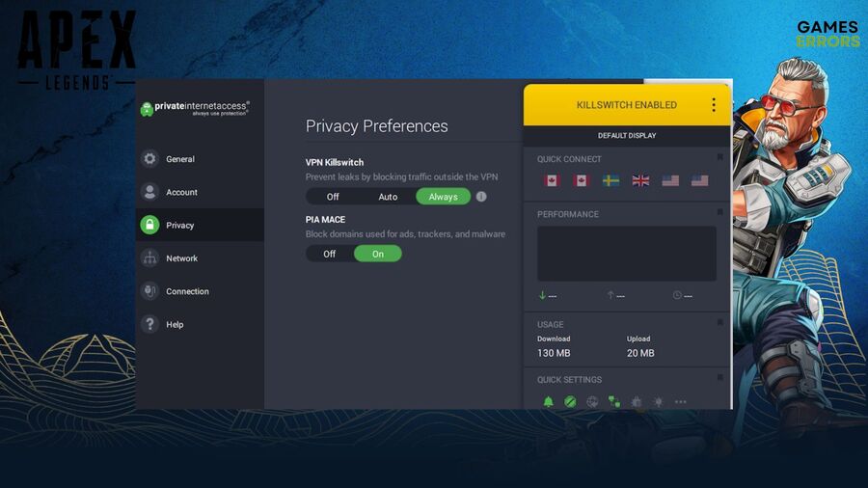Image resolution: width=868 pixels, height=488 pixels.
Task: Click the upload speed arrow indicator
Action: click(610, 295)
